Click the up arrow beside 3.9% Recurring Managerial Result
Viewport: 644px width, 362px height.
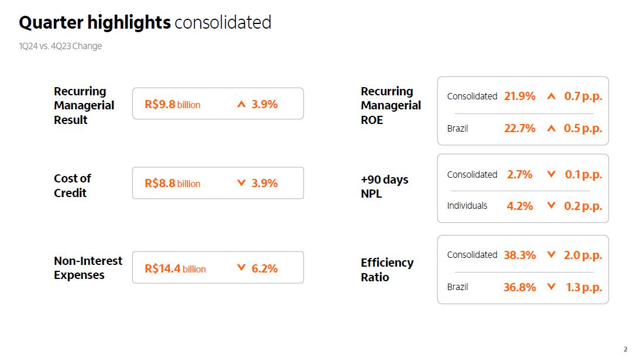point(241,105)
